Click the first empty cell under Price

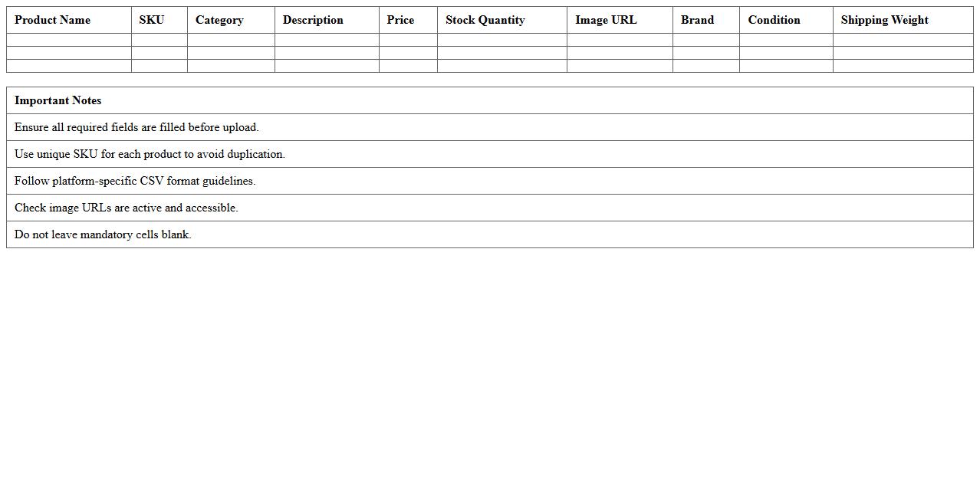408,40
